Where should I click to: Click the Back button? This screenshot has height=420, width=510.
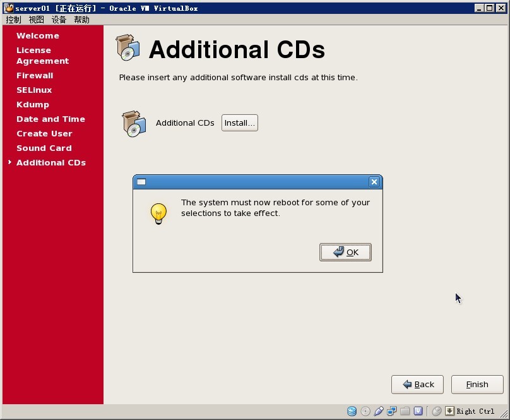point(417,385)
